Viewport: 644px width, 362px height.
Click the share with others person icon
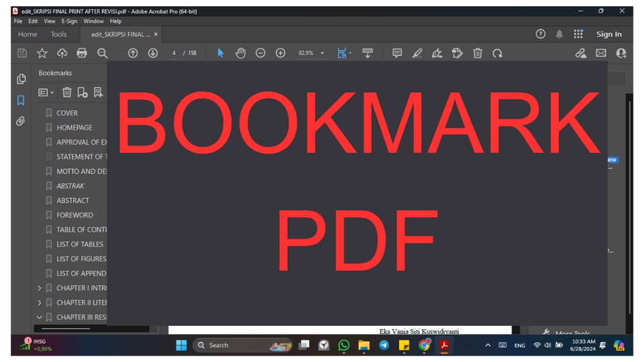click(621, 54)
